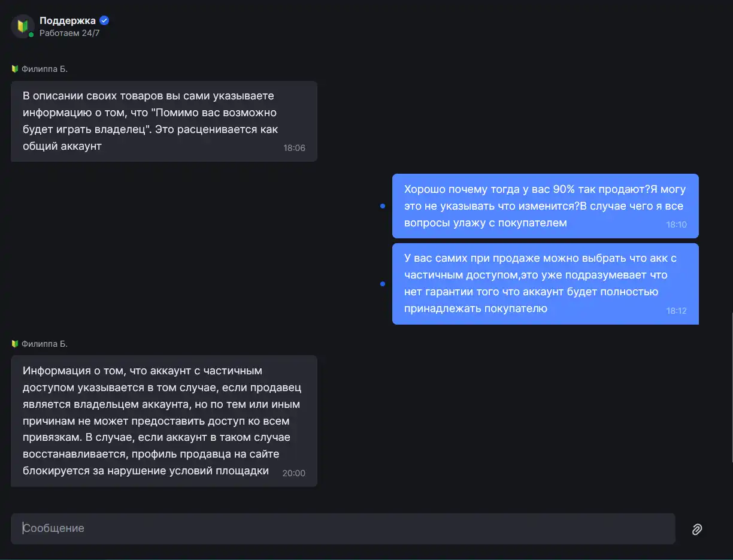Screen dimensions: 733x560
Task: Click the paperclip attach file icon
Action: (697, 529)
